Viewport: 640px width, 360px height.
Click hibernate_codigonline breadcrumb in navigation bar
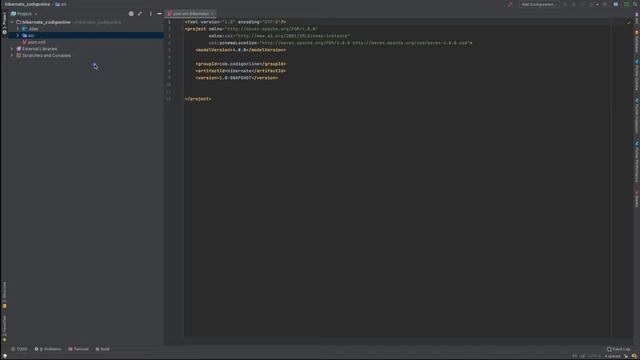click(27, 4)
